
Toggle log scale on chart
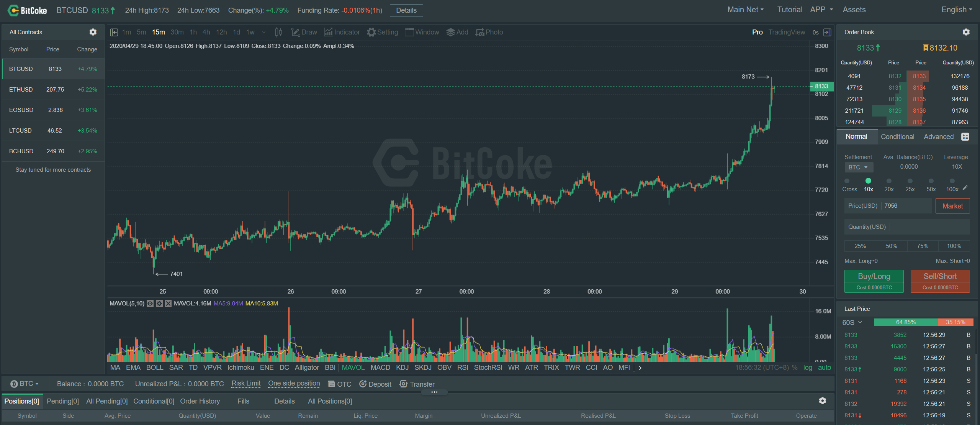pyautogui.click(x=808, y=368)
